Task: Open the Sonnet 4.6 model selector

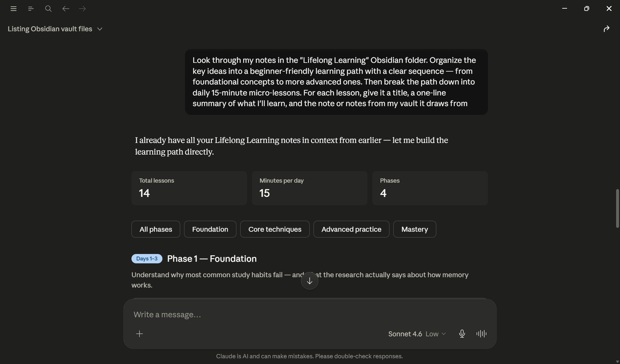Action: 405,334
